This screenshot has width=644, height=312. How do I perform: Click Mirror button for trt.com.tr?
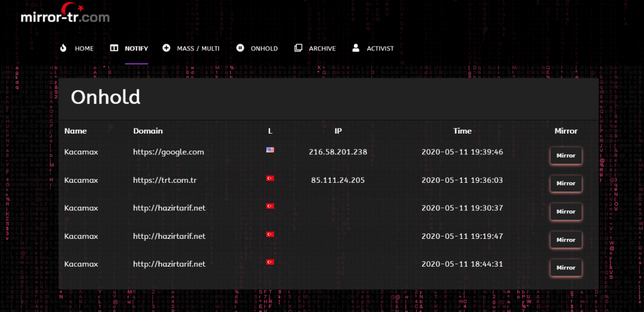565,183
